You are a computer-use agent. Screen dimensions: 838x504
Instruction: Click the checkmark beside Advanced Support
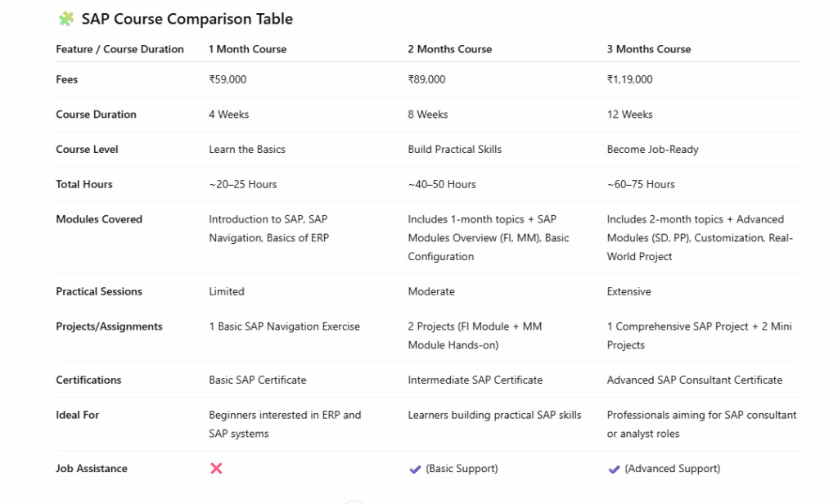tap(614, 469)
